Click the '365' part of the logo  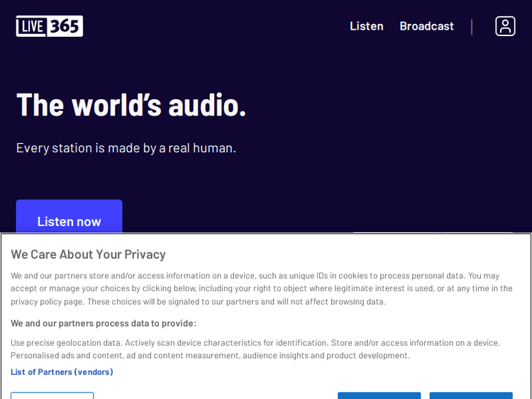[x=65, y=26]
